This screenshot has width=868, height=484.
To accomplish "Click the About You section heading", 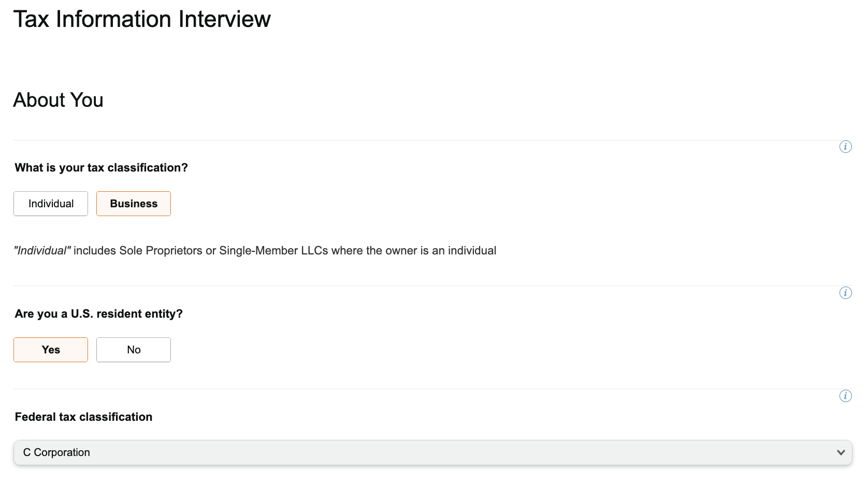I will click(58, 100).
